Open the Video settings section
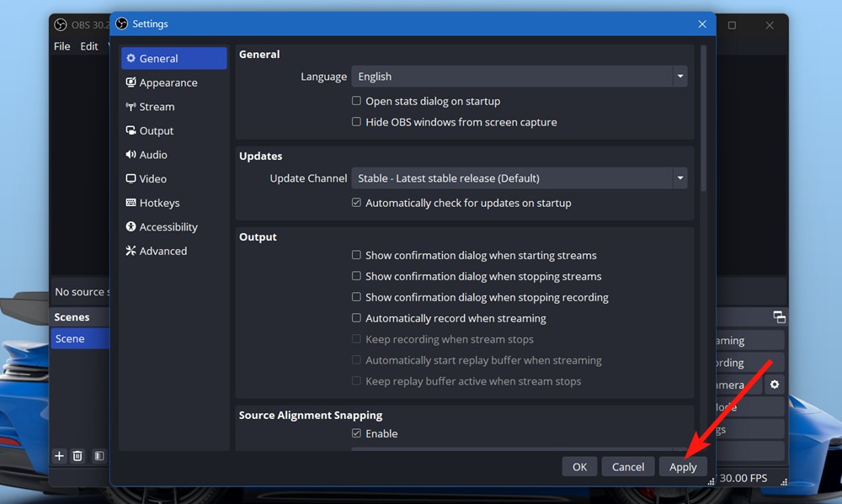The height and width of the screenshot is (504, 842). 152,178
